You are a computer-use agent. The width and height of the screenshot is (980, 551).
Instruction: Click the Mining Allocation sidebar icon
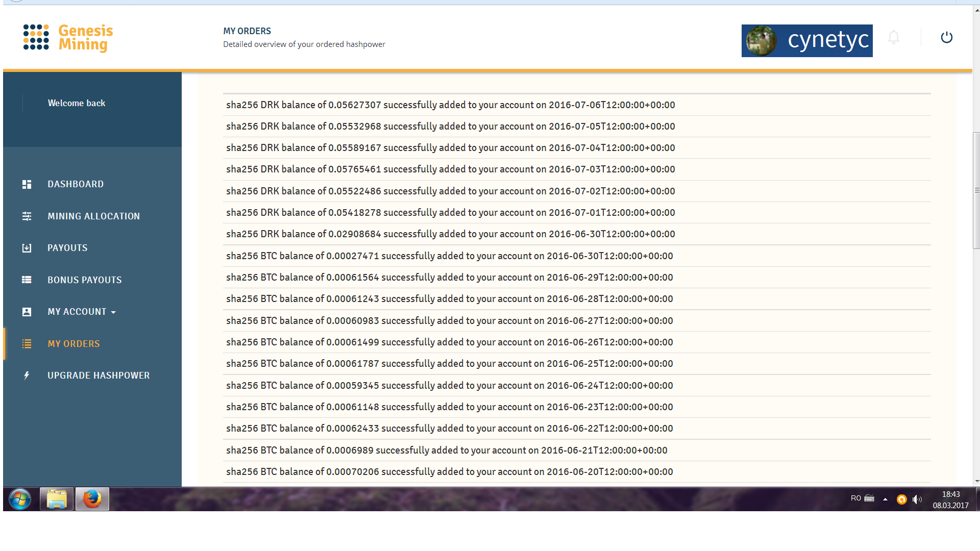pyautogui.click(x=27, y=216)
